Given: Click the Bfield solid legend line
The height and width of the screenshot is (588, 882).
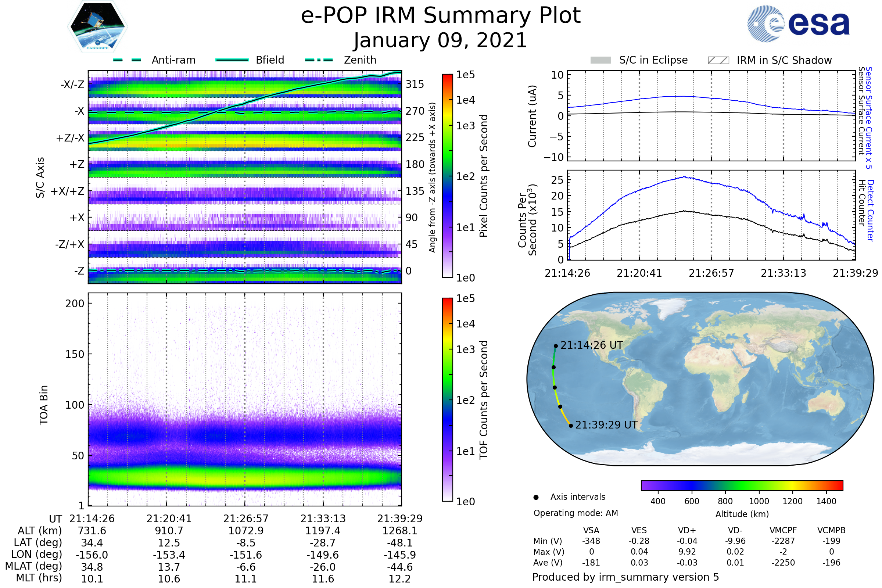Looking at the screenshot, I should point(232,60).
